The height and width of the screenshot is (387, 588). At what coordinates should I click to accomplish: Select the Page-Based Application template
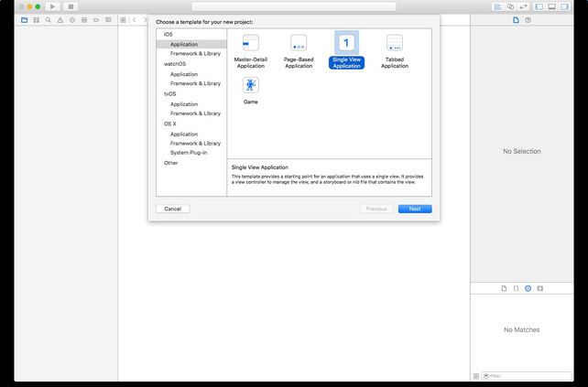click(x=299, y=51)
